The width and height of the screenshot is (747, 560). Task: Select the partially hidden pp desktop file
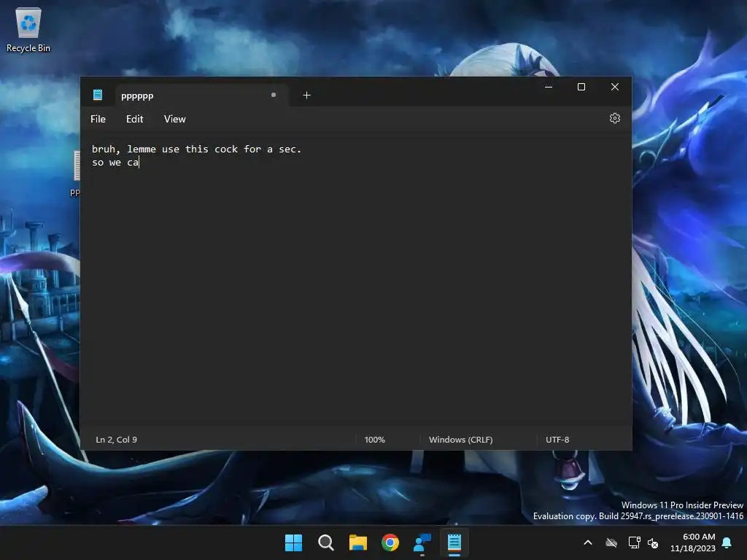(76, 172)
